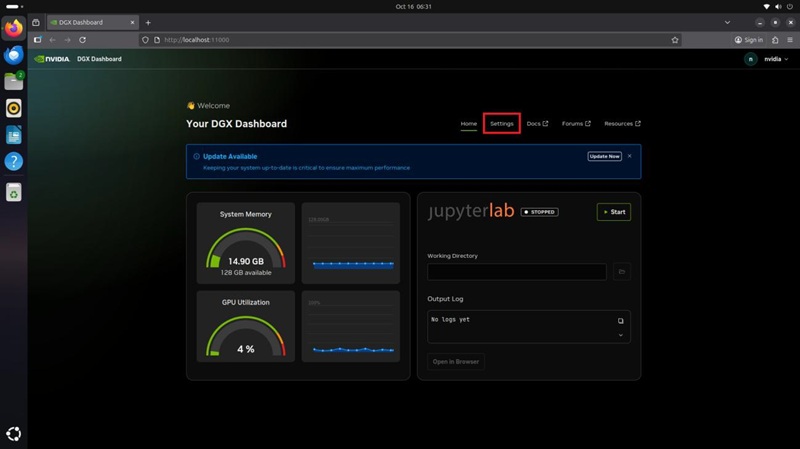Screen dimensions: 800x449
Task: Dismiss the Update Available banner
Action: (630, 156)
